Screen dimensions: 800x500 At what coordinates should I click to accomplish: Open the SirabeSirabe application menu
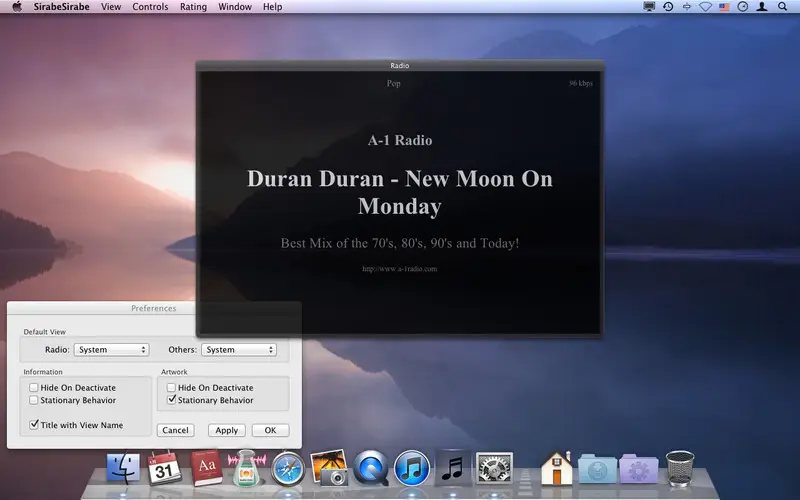pos(61,7)
